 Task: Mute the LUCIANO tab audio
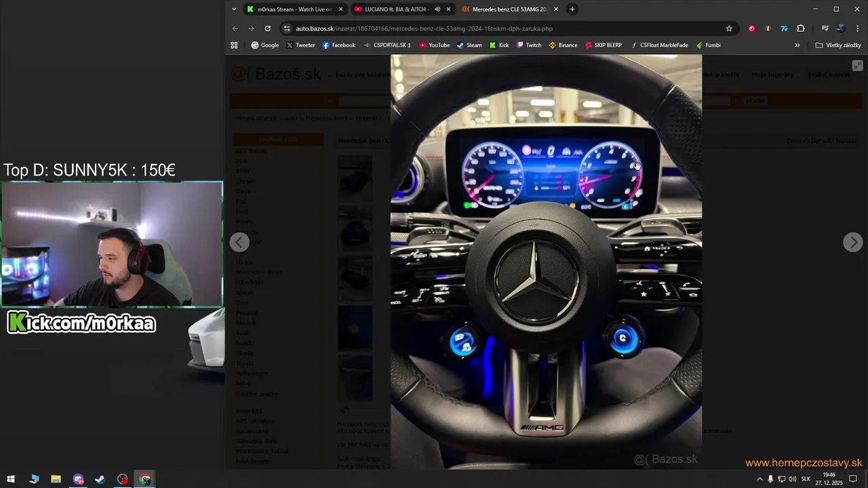coord(437,9)
